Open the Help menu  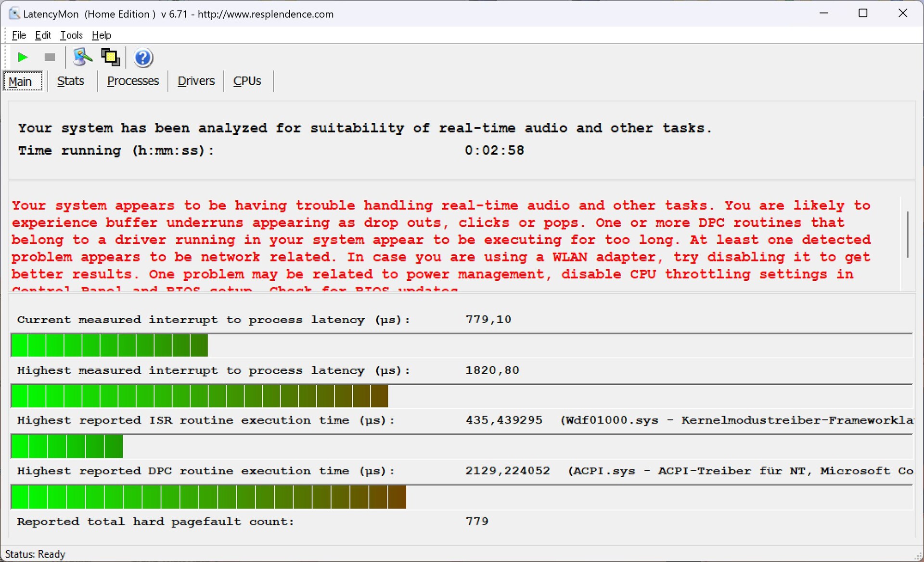point(101,35)
